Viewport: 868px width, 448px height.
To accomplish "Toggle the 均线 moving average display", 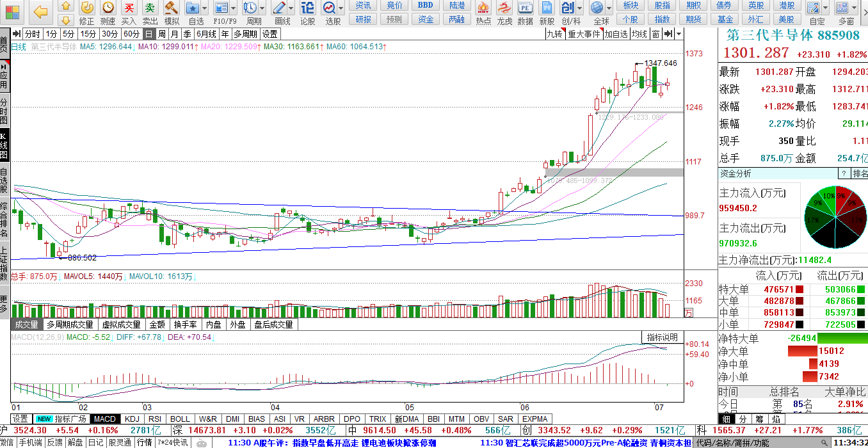I will point(639,34).
